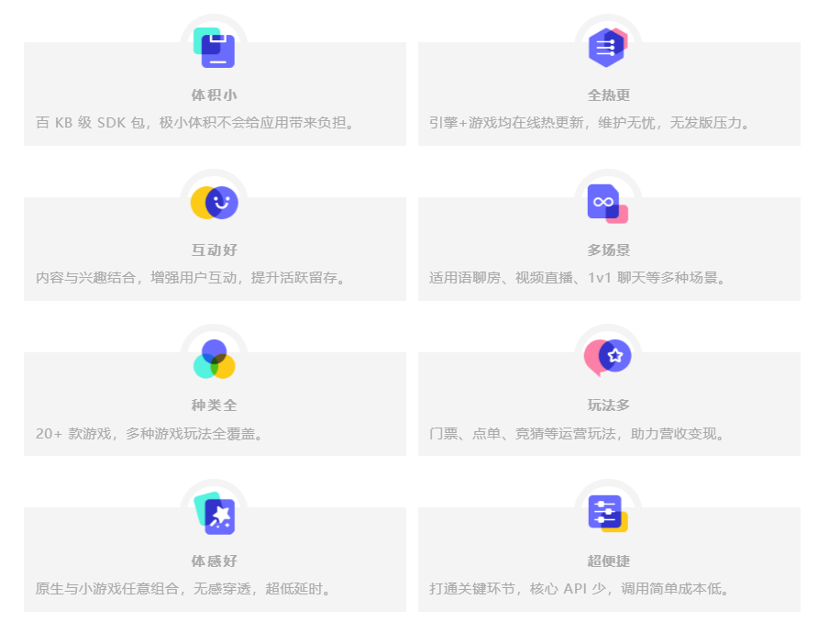
Task: Click the 打通关键环节 description text
Action: (581, 589)
